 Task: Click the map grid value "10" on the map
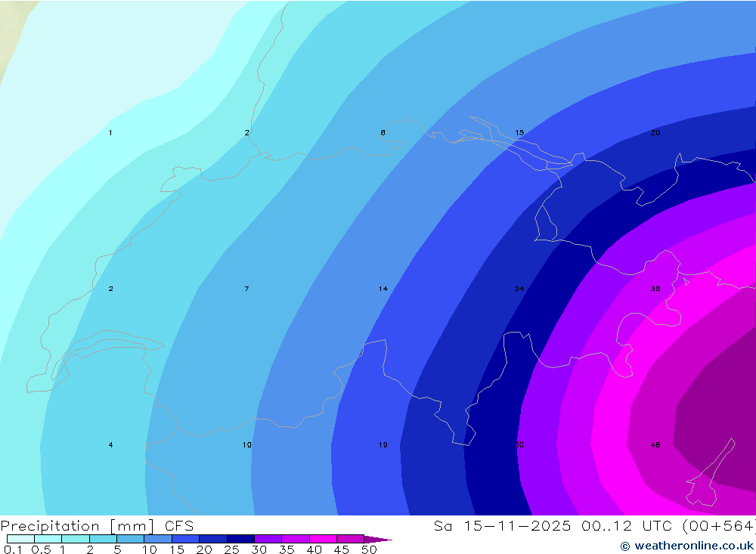click(247, 445)
